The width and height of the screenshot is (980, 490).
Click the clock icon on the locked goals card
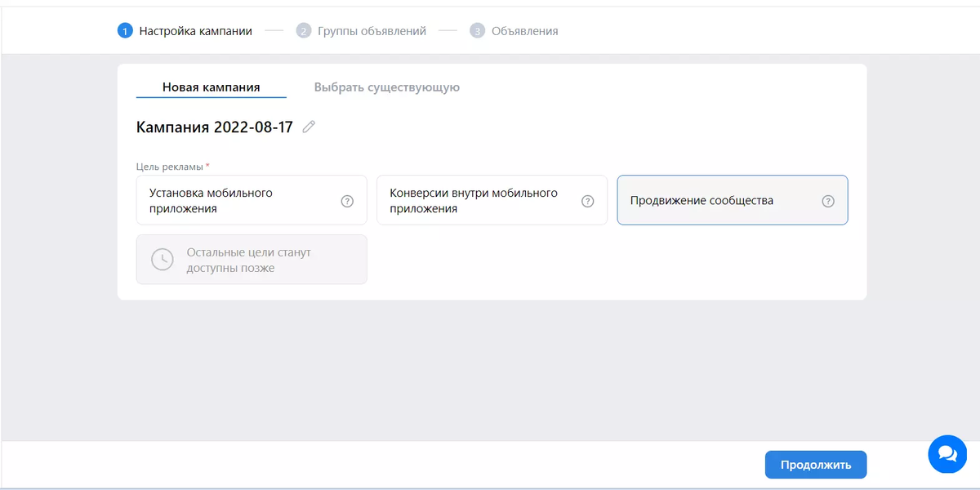click(x=162, y=260)
